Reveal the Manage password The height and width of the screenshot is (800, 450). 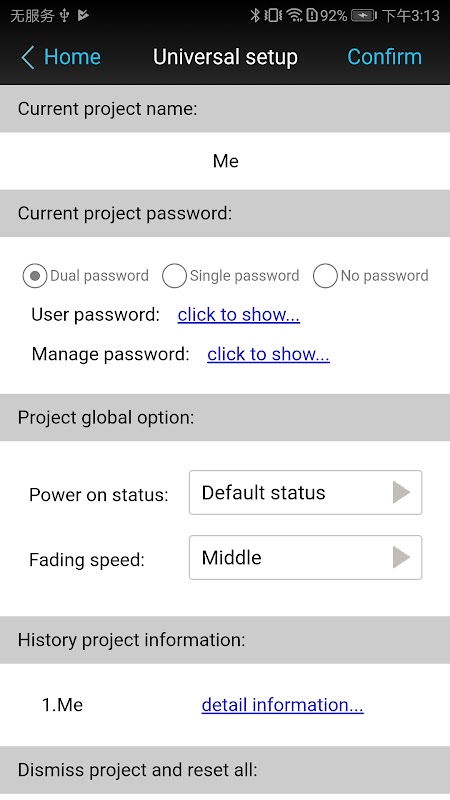coord(268,354)
